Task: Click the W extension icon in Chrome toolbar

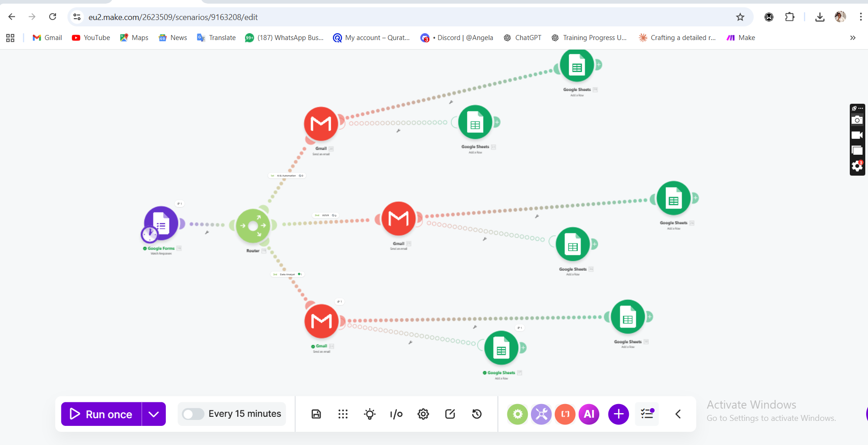Action: click(x=769, y=17)
